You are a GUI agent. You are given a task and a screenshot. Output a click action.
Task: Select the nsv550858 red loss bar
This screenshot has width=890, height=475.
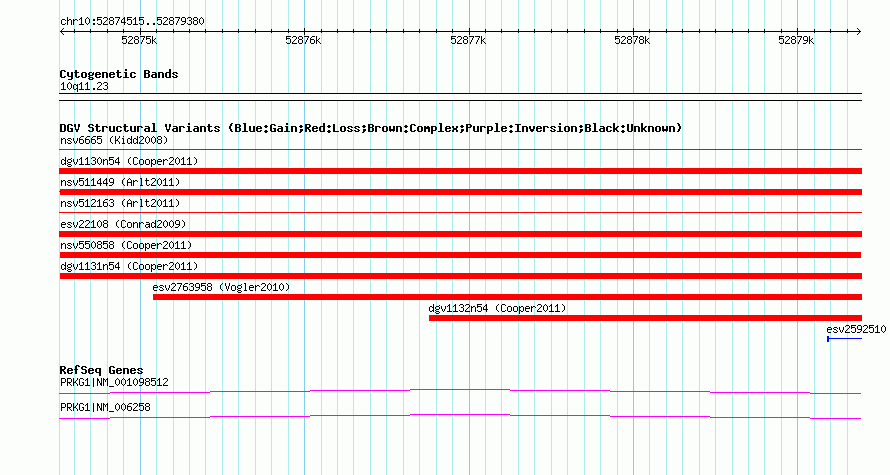pos(460,255)
